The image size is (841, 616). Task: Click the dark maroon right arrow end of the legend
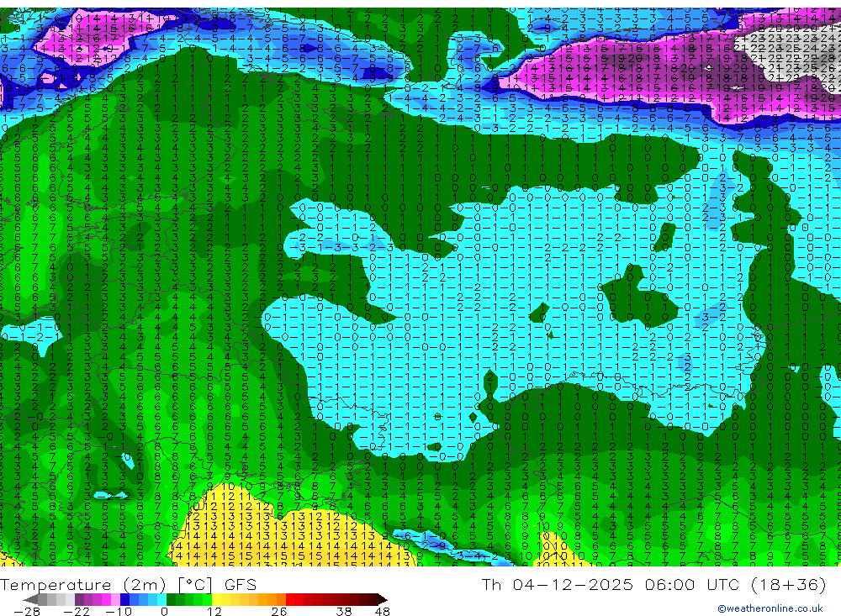tap(383, 599)
